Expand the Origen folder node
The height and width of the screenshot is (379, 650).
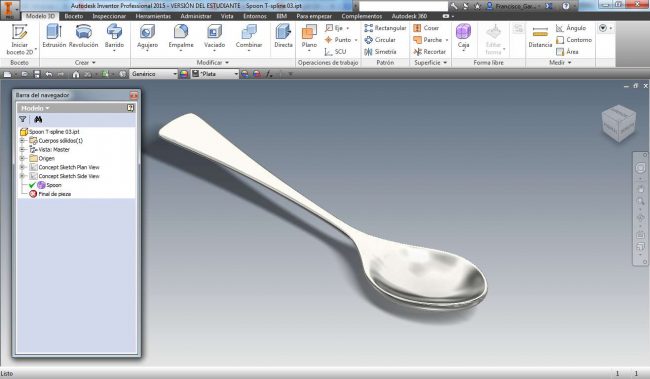coord(22,158)
